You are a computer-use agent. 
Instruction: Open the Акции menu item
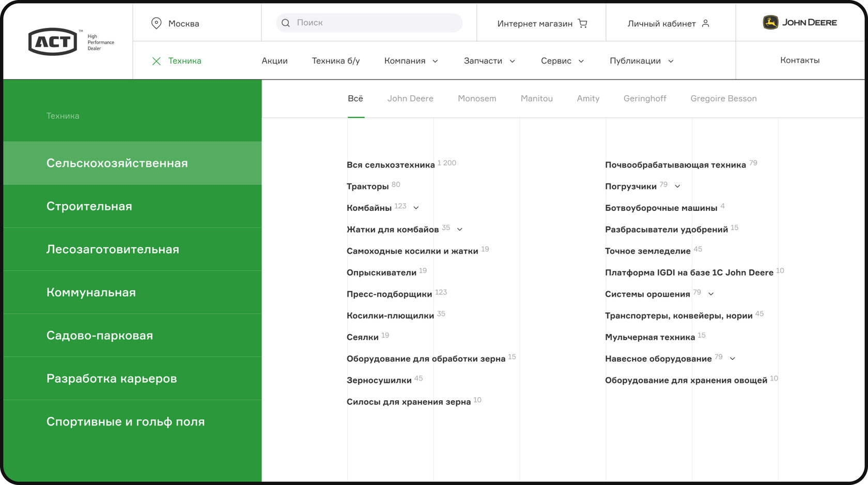(x=275, y=60)
